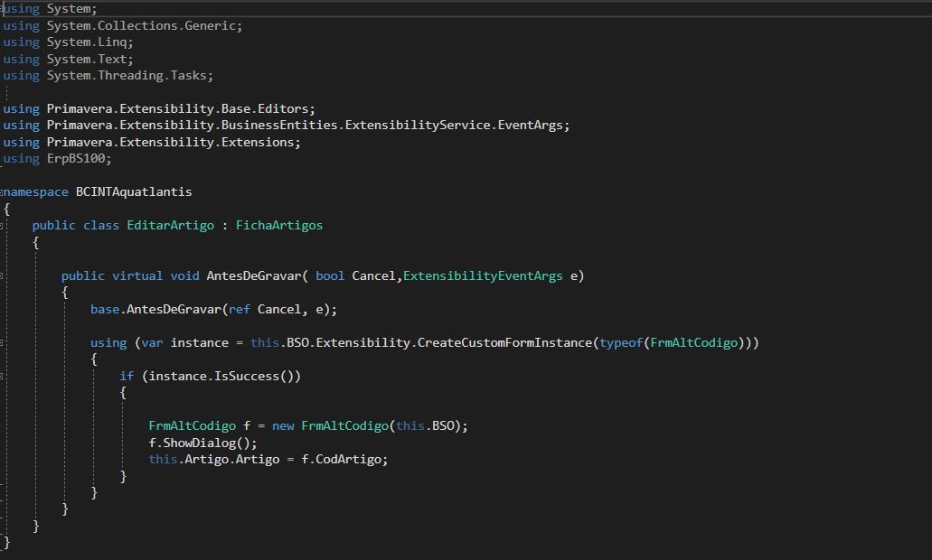Screen dimensions: 932x560
Task: Click the Primavera.Extensibility.Base.Editors using line
Action: pos(180,109)
